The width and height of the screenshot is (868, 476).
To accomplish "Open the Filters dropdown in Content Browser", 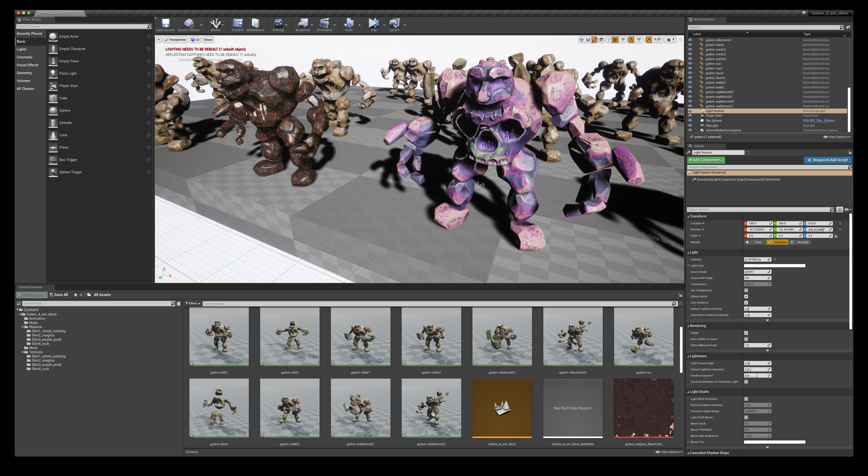I will point(193,303).
